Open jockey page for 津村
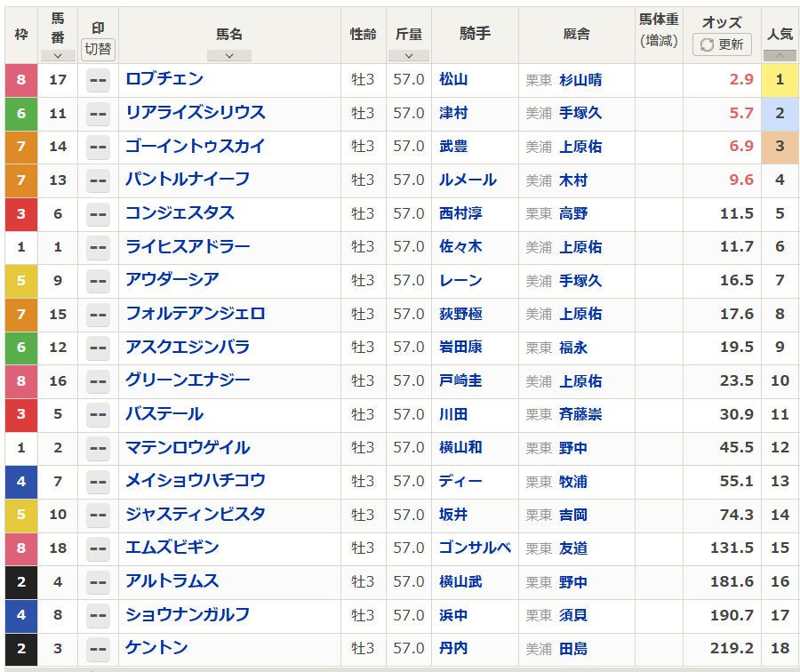 pos(453,113)
